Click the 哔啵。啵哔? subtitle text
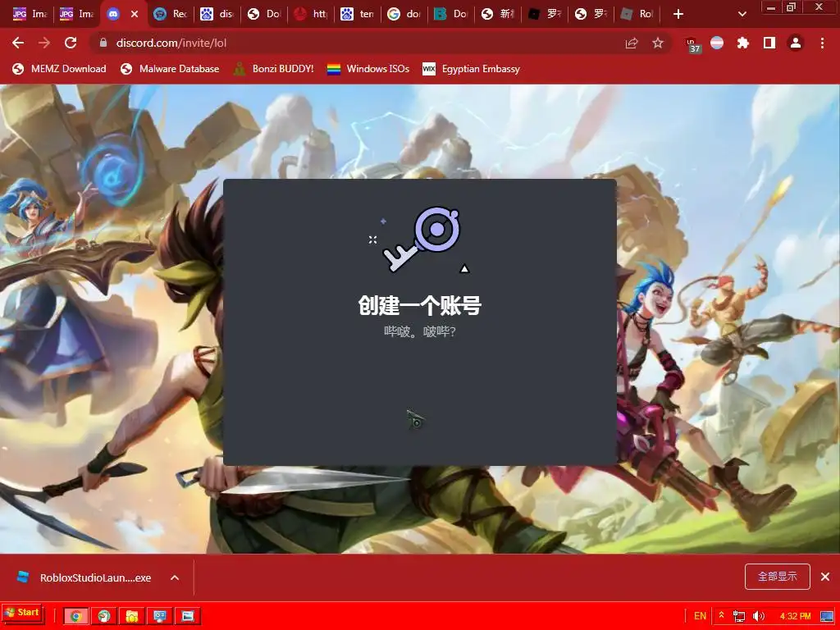The height and width of the screenshot is (630, 840). tap(419, 331)
